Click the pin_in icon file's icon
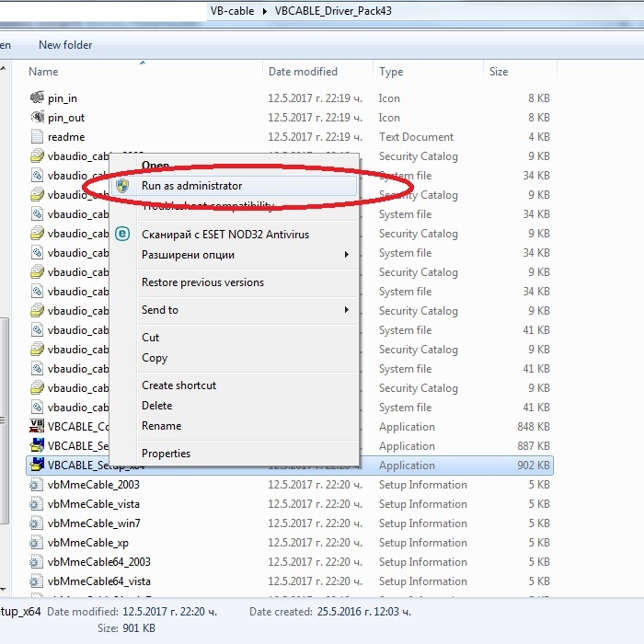This screenshot has height=644, width=644. pyautogui.click(x=37, y=98)
